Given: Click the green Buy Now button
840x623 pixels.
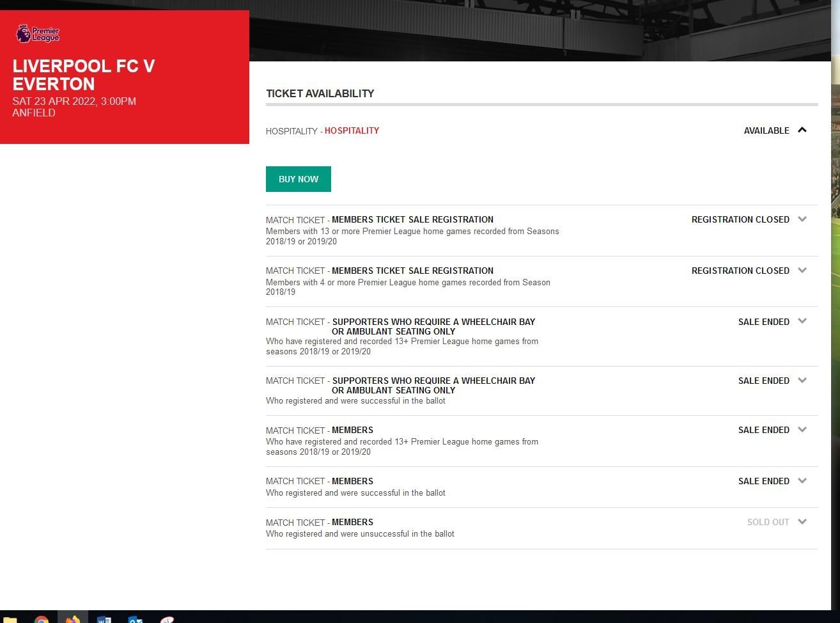Looking at the screenshot, I should (299, 179).
